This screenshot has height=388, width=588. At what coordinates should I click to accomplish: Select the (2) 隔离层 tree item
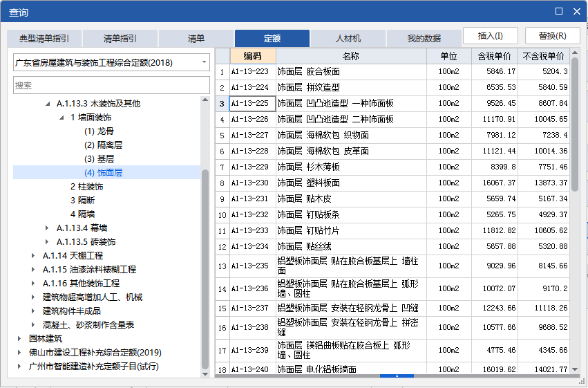point(103,145)
